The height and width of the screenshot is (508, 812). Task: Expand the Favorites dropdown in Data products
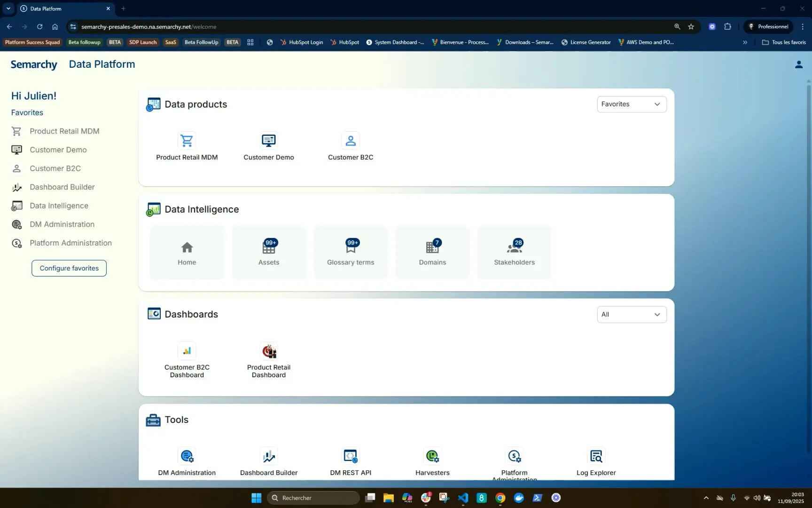click(631, 104)
